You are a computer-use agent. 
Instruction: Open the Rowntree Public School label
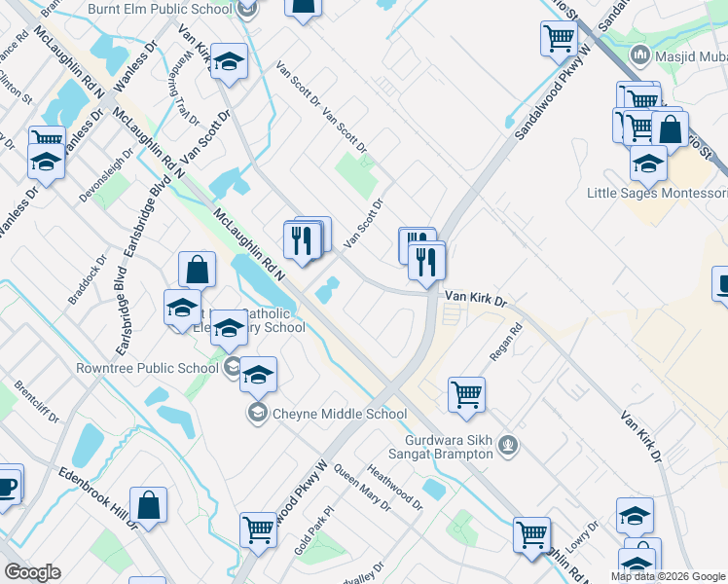point(147,368)
